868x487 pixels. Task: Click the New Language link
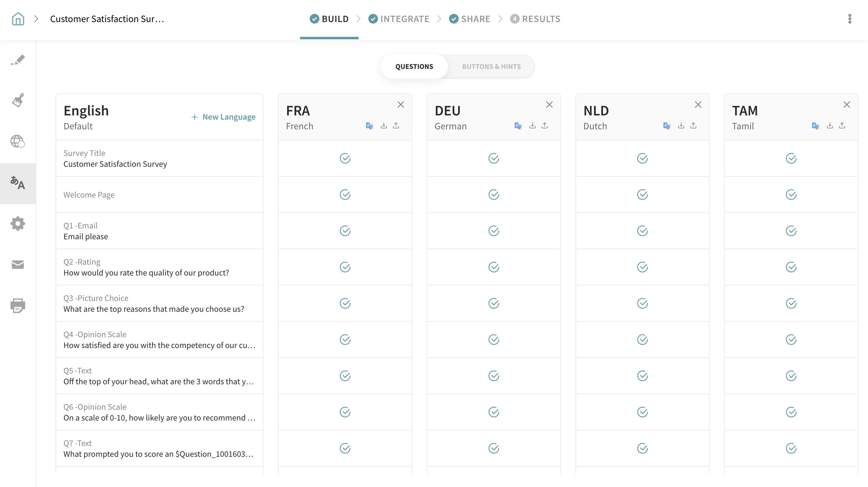[x=223, y=117]
